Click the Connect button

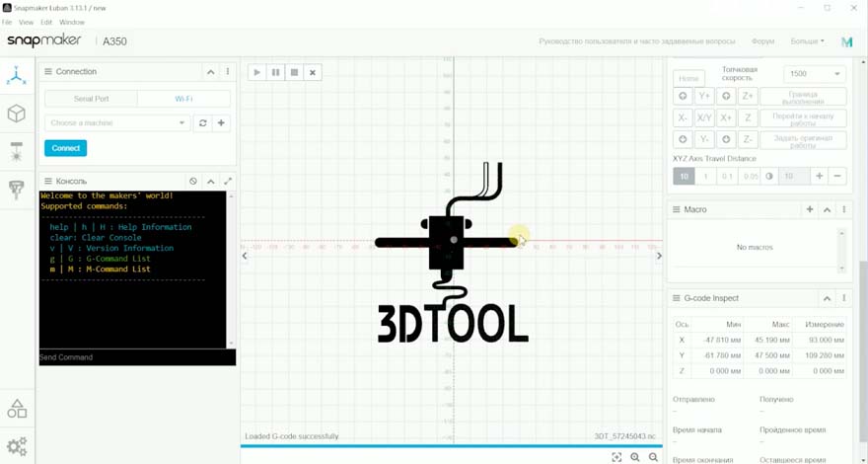pos(66,148)
